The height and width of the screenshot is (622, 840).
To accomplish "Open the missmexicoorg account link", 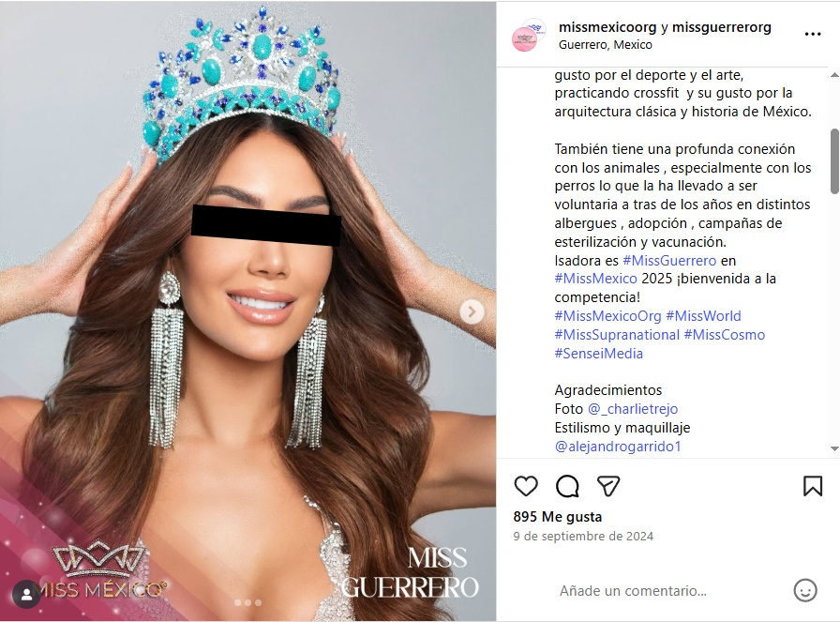I will (607, 27).
